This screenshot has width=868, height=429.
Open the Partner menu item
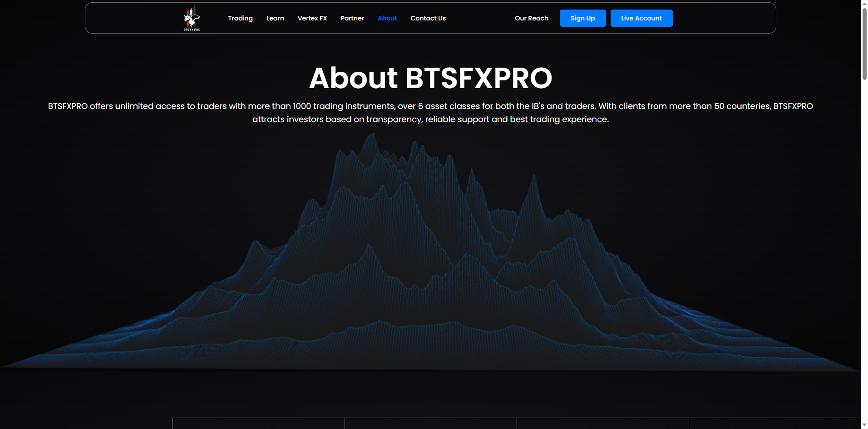tap(352, 18)
